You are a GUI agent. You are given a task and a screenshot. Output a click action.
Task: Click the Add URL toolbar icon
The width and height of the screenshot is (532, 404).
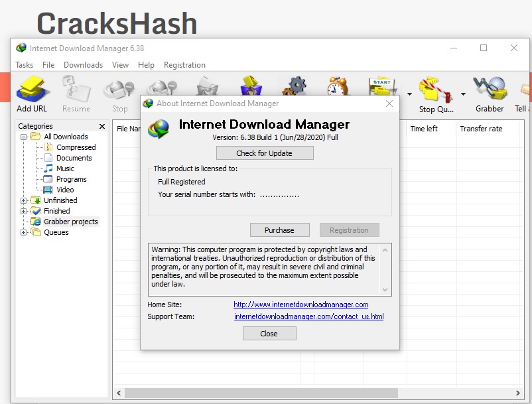click(x=33, y=89)
